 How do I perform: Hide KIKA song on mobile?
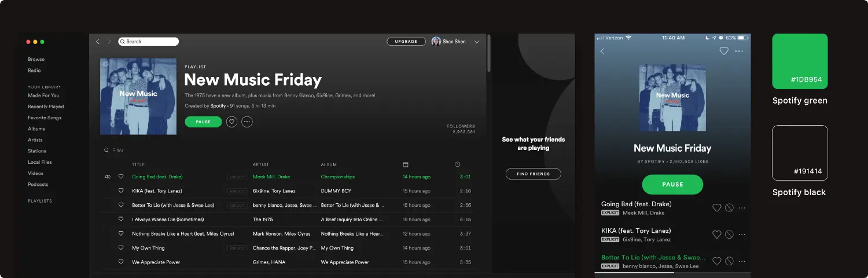tap(729, 235)
